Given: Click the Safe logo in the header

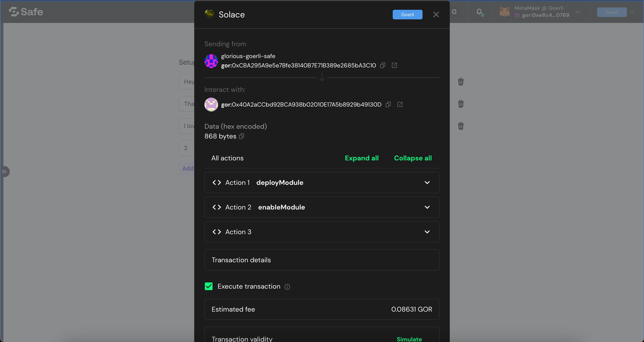Looking at the screenshot, I should [26, 12].
